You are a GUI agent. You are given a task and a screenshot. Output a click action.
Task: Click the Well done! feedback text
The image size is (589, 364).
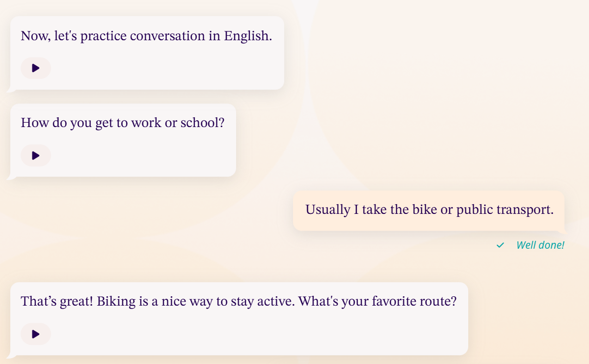(540, 245)
